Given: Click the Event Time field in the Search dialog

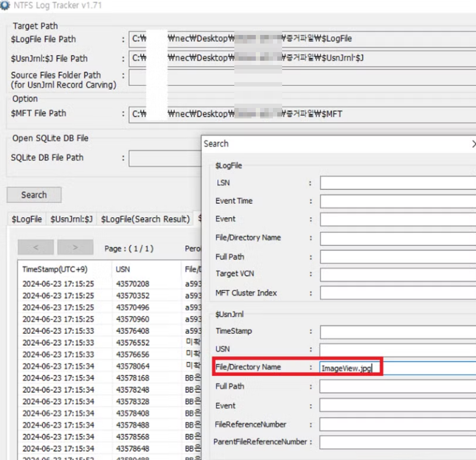Looking at the screenshot, I should 398,201.
